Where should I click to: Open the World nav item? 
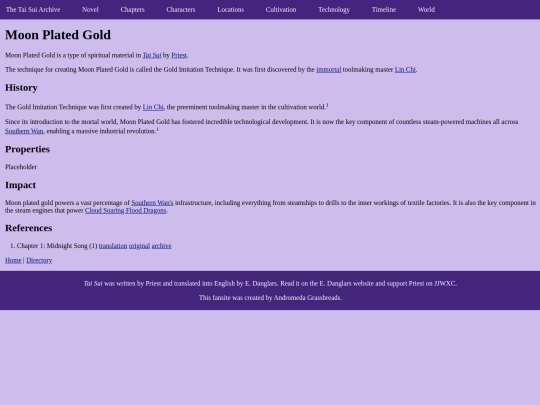pos(426,10)
